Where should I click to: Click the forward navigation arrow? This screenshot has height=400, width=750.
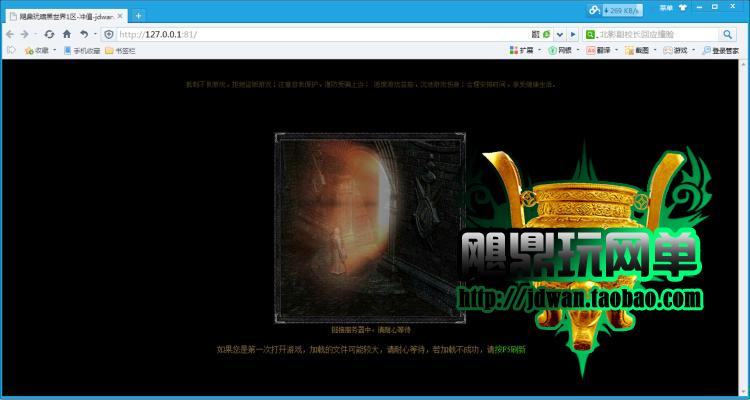(24, 34)
